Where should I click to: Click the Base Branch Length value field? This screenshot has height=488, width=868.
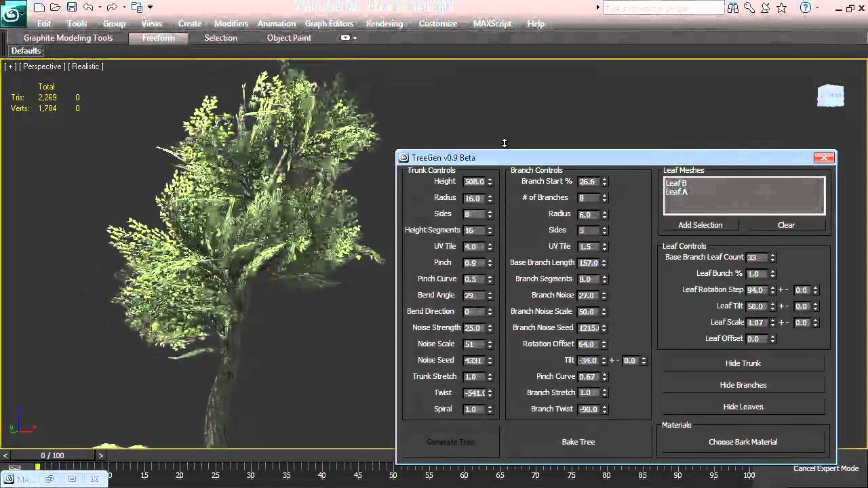tap(589, 263)
